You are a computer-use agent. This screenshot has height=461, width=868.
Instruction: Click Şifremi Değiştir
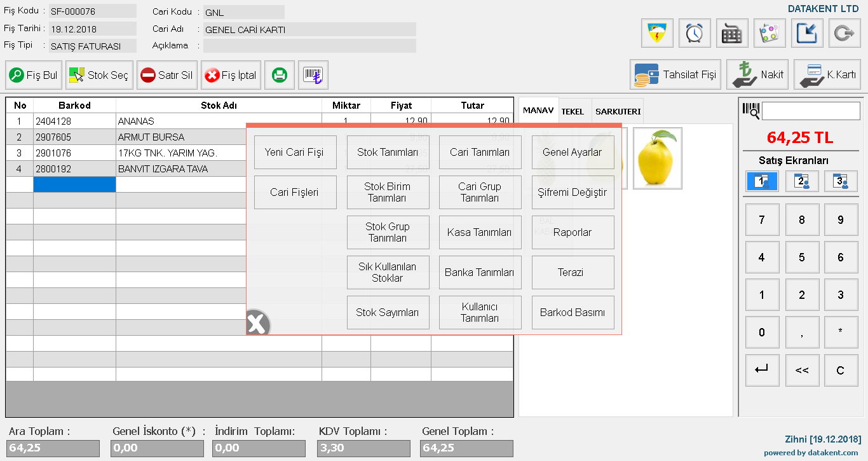573,192
